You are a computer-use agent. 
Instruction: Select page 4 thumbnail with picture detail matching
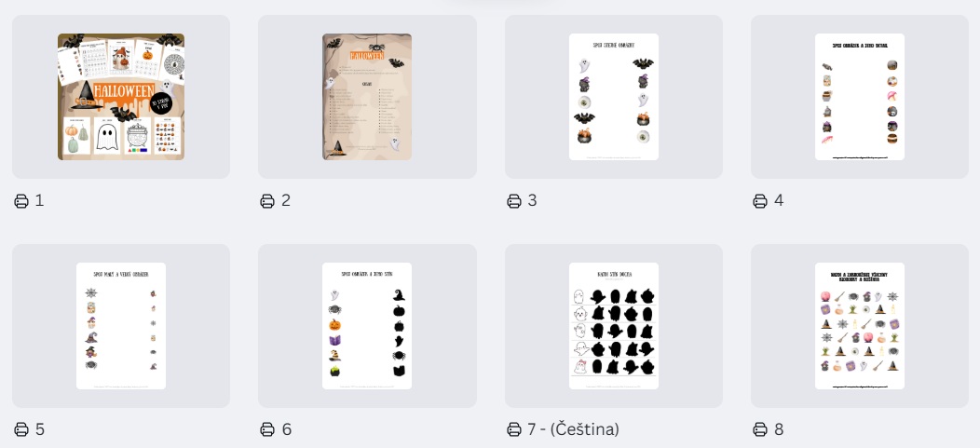pyautogui.click(x=860, y=97)
